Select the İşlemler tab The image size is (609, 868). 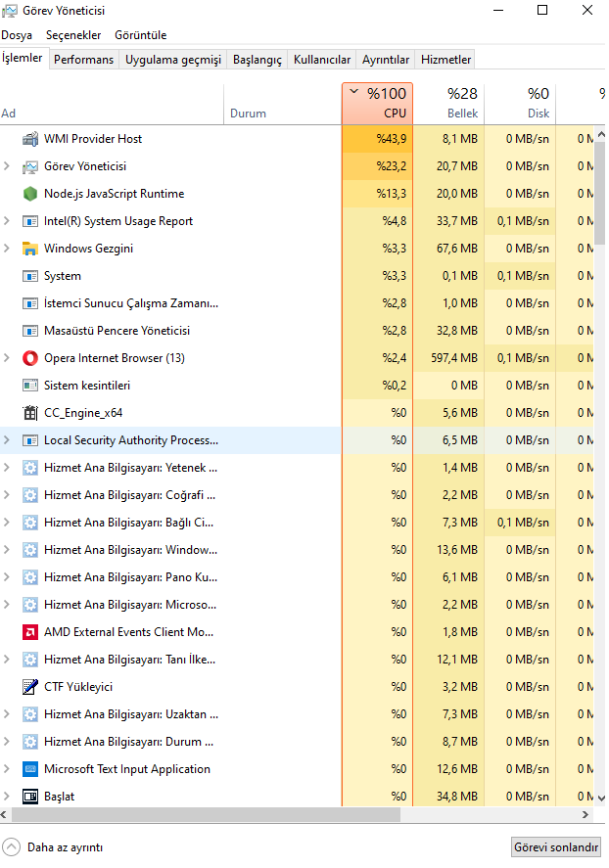(x=23, y=58)
